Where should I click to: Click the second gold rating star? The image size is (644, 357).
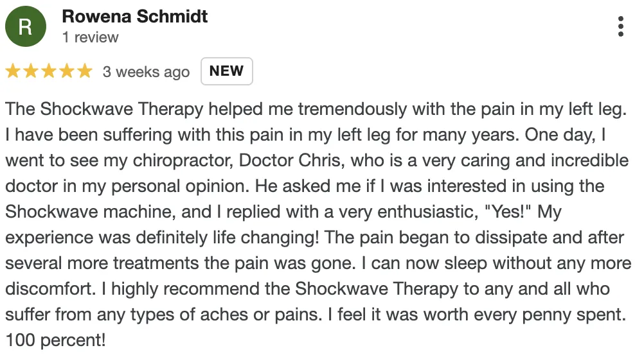31,71
